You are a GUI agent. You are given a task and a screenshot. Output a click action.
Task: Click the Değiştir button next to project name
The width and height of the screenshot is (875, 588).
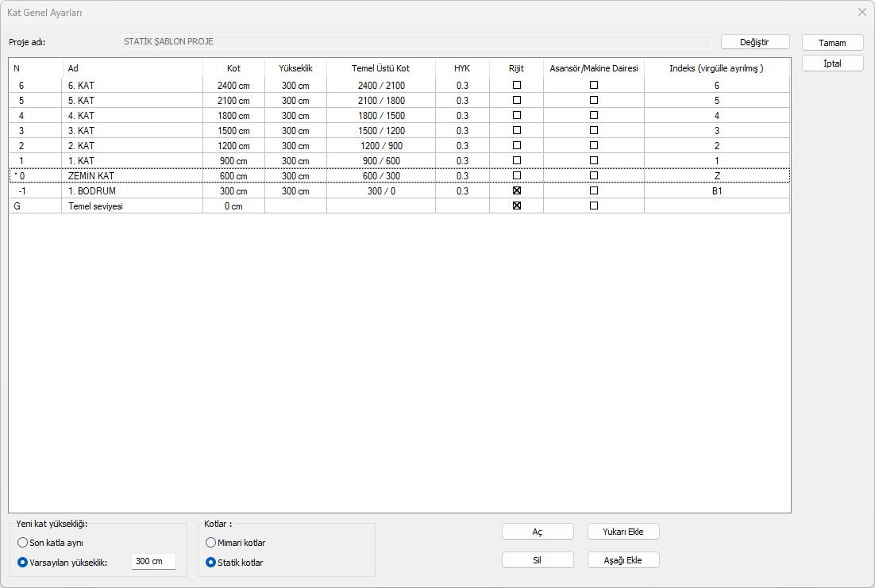(755, 42)
